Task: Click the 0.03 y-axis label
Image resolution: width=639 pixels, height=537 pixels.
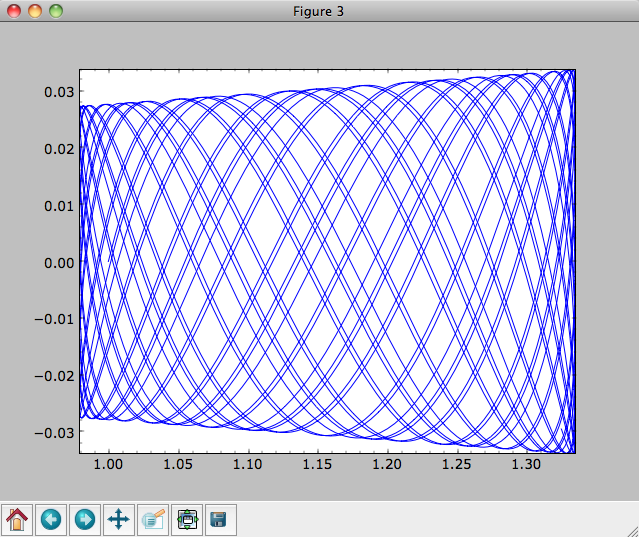Action: (59, 92)
